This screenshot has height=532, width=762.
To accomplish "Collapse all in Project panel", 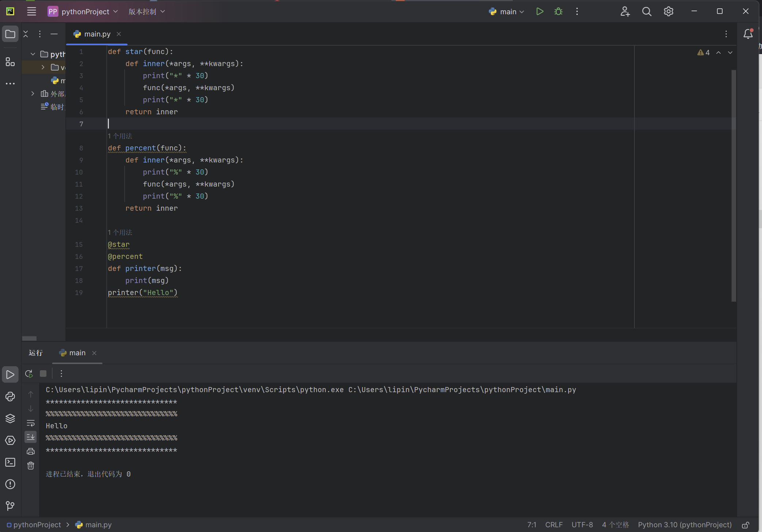I will coord(26,34).
